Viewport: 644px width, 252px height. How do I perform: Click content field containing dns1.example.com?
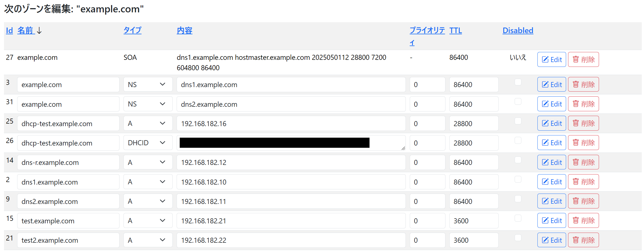point(291,84)
